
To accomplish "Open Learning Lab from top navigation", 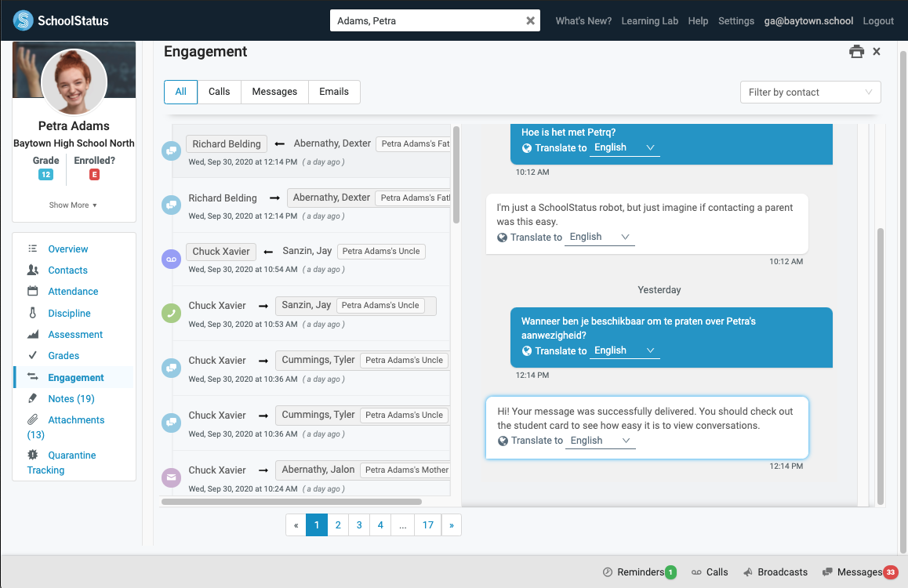I will tap(650, 21).
